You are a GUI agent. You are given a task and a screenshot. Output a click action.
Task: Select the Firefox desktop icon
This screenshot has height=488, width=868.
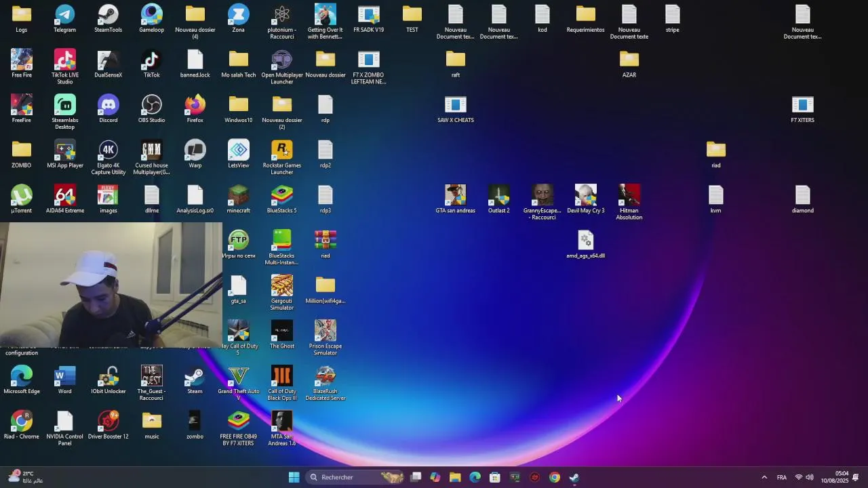(195, 108)
